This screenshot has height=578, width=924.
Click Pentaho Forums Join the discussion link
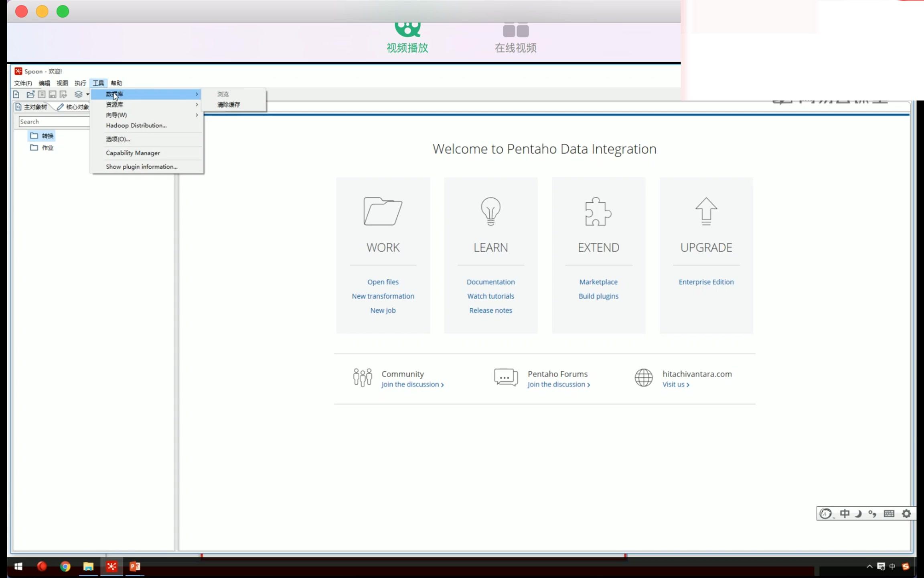tap(559, 385)
